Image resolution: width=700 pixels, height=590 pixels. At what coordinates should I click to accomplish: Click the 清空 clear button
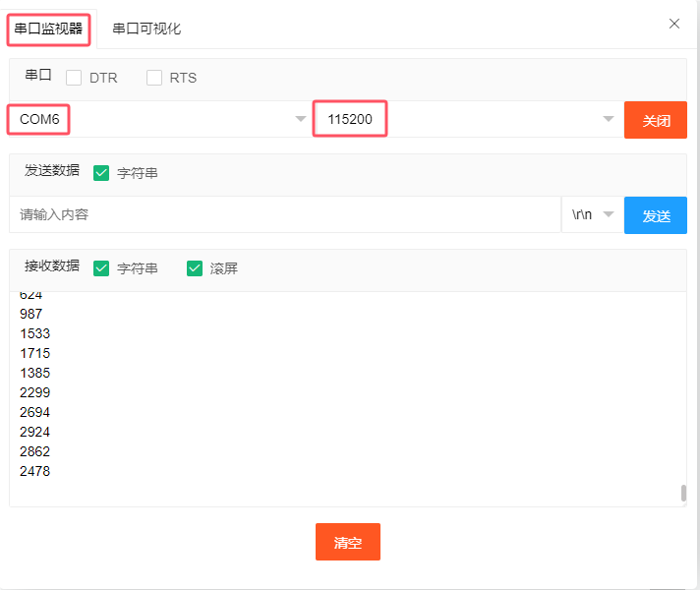click(x=348, y=542)
